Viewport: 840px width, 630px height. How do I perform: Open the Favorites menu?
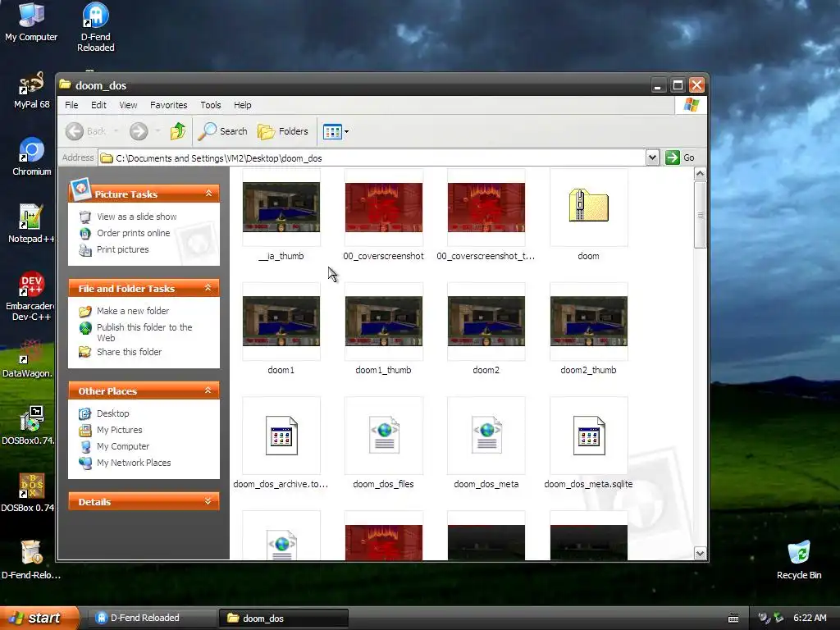tap(169, 105)
